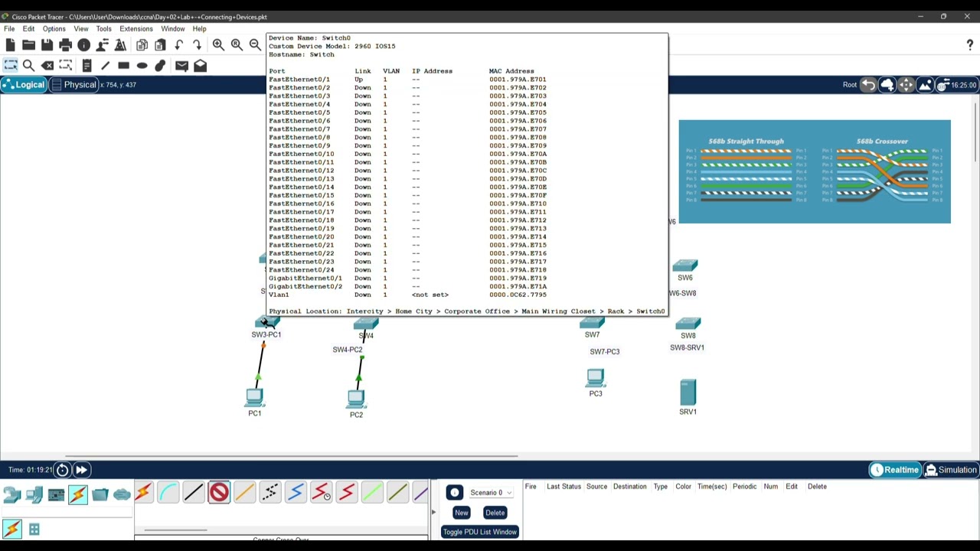Delete the current scenario

click(495, 513)
